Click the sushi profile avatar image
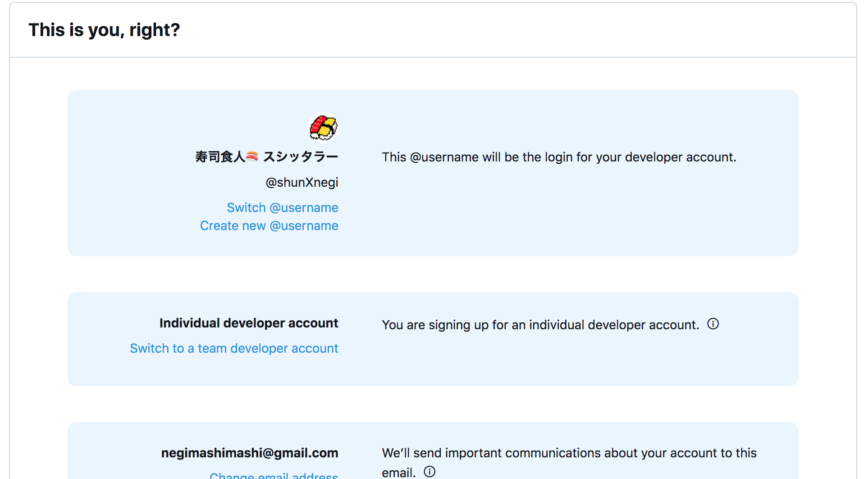The image size is (868, 479). pos(323,128)
